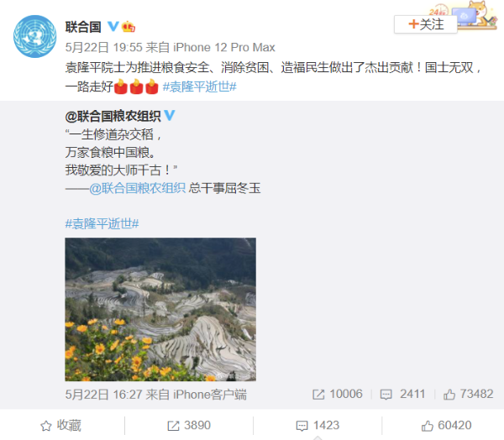Toggle 收藏 star to favorite post
This screenshot has width=504, height=440.
click(60, 426)
